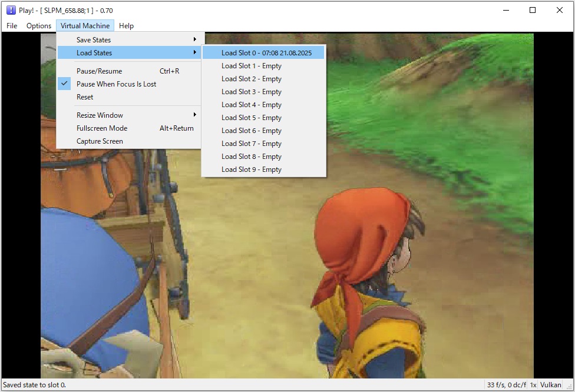Image resolution: width=575 pixels, height=392 pixels.
Task: Click Reset in Virtual Machine menu
Action: [129, 97]
